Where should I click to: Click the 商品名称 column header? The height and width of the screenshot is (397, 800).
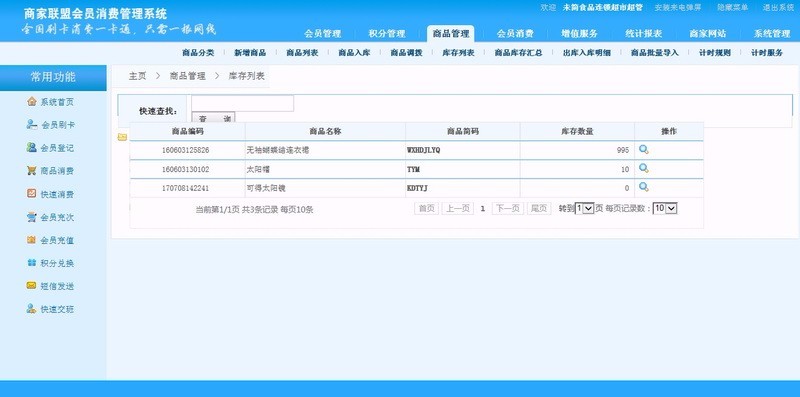tap(325, 131)
